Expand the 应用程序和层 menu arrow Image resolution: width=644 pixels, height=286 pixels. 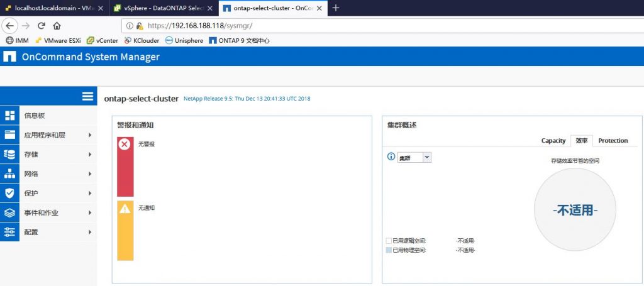click(90, 135)
